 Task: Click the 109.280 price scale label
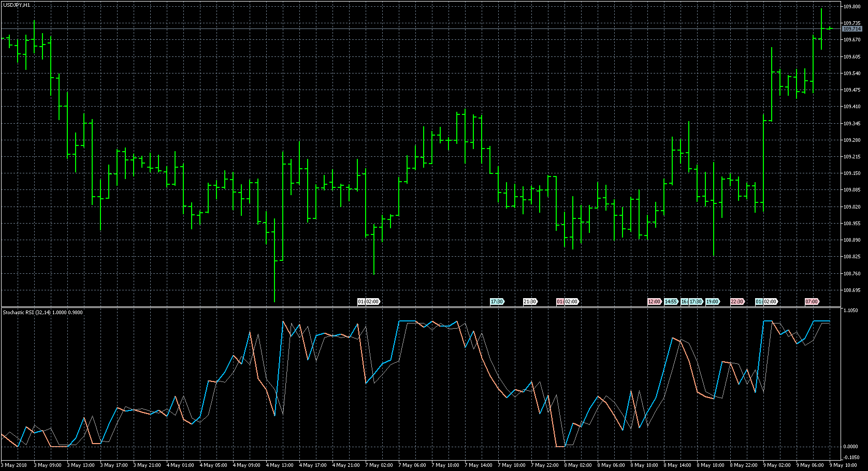(852, 140)
